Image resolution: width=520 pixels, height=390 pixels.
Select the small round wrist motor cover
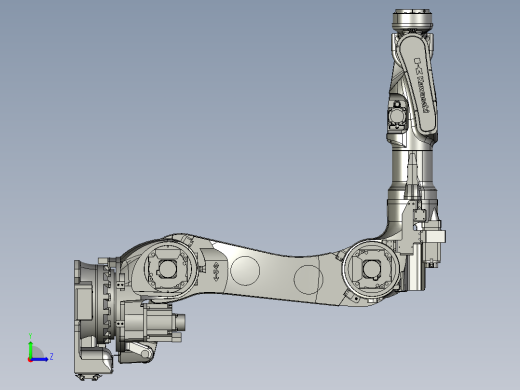pyautogui.click(x=397, y=116)
